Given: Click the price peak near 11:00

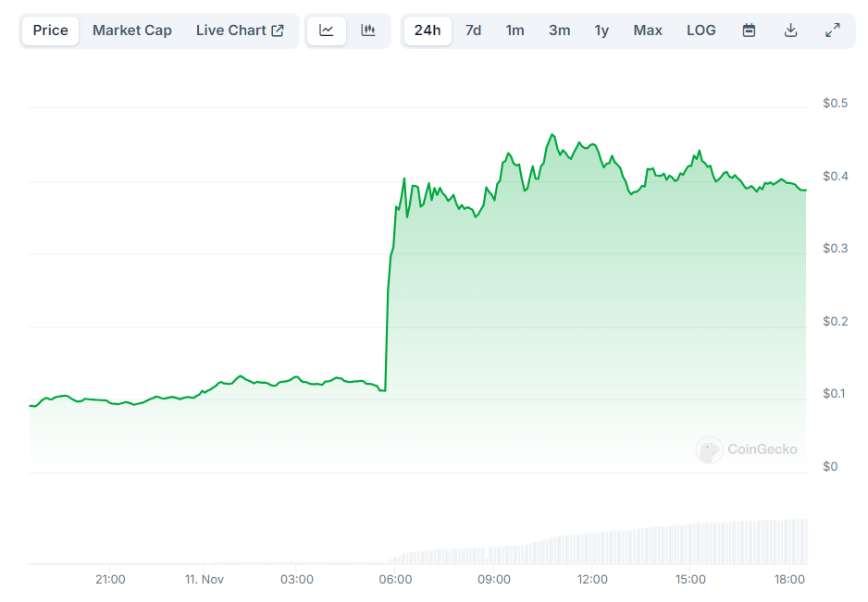Looking at the screenshot, I should pyautogui.click(x=552, y=134).
